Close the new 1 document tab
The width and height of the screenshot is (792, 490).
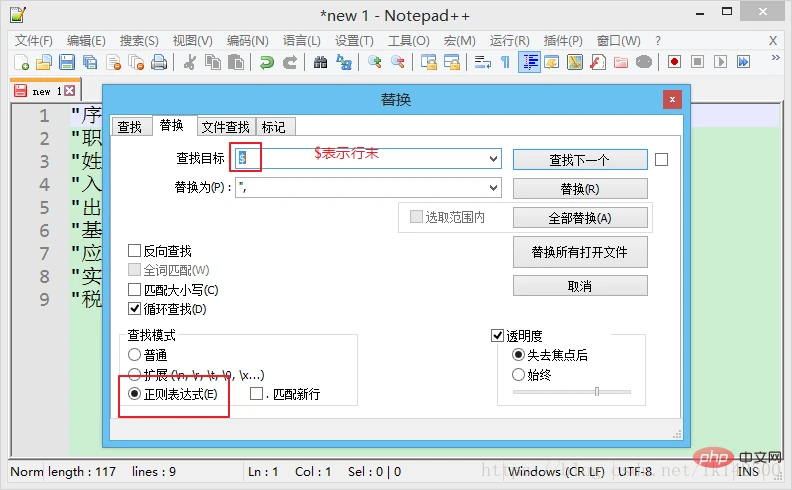pos(70,90)
